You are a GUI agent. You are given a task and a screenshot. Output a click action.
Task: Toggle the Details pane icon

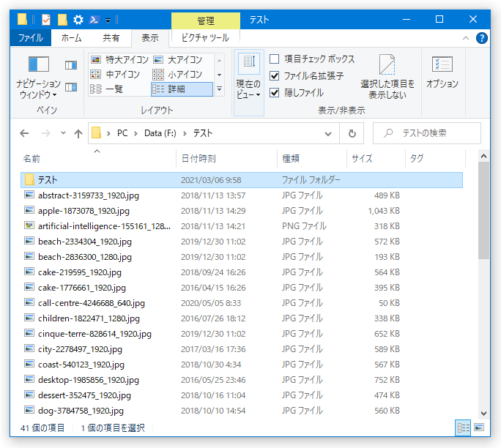pos(71,87)
